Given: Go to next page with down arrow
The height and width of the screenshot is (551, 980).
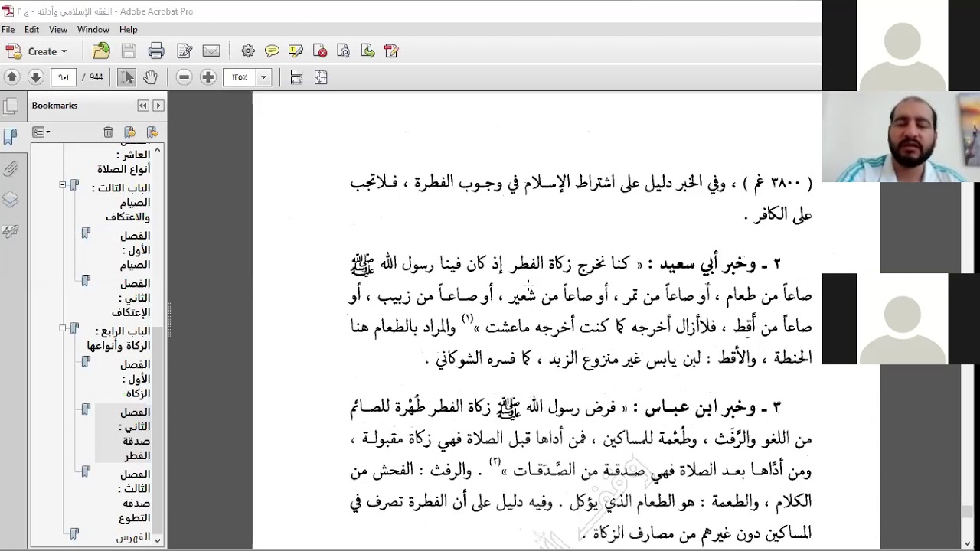Looking at the screenshot, I should point(35,77).
